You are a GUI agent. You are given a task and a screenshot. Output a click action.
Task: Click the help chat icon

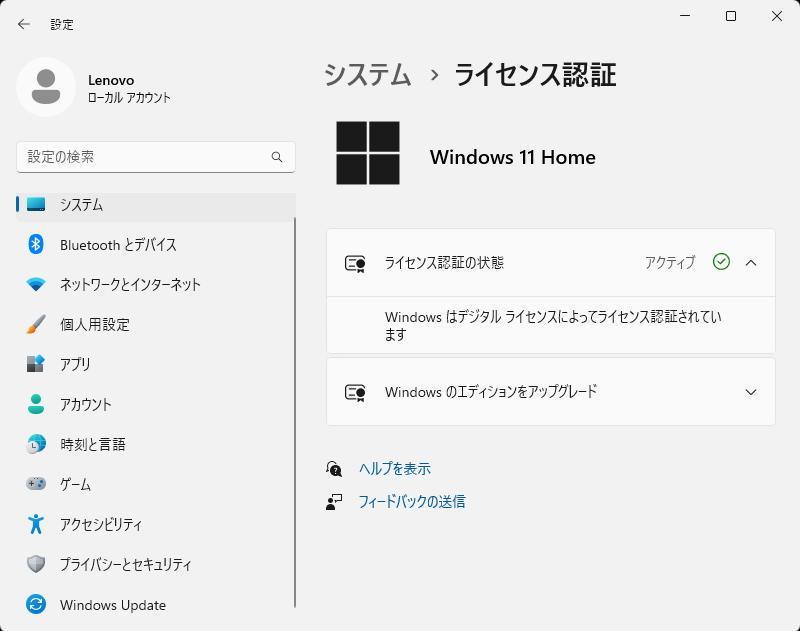point(334,468)
